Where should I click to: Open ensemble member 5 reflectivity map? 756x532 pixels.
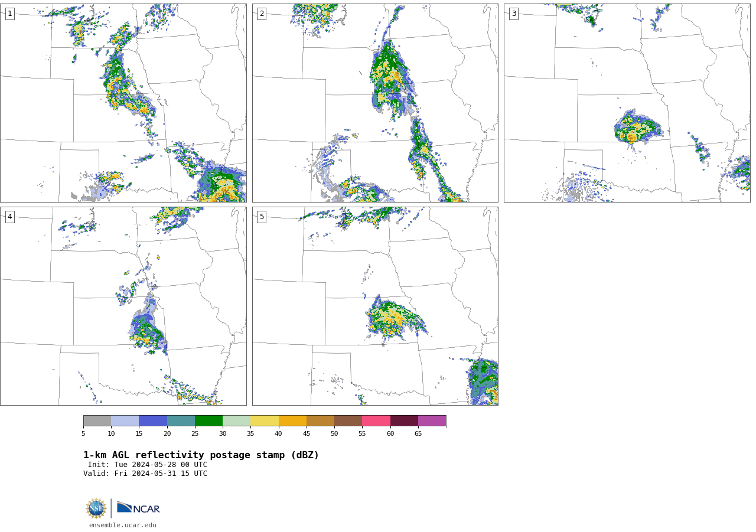point(375,306)
